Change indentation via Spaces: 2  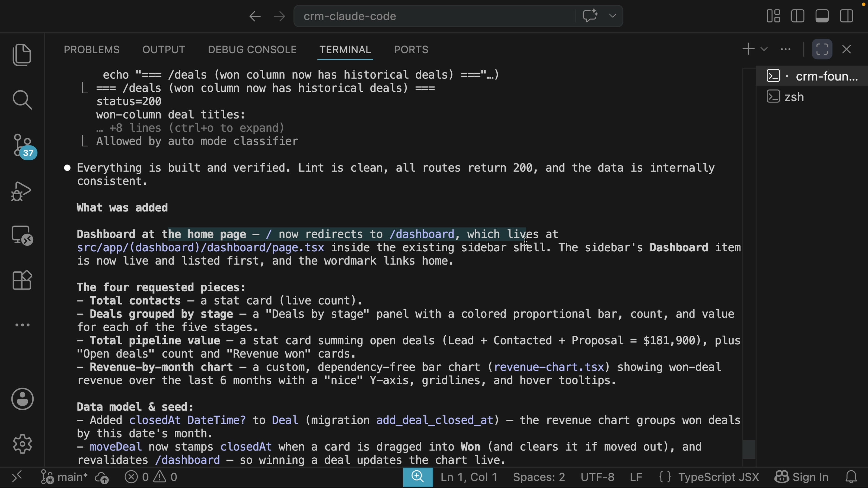539,477
